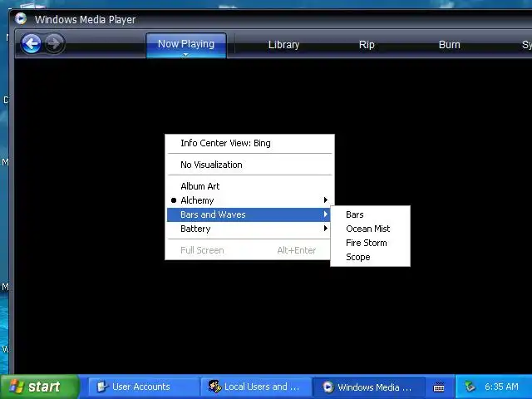
Task: Switch to the Burn tab
Action: coord(450,44)
